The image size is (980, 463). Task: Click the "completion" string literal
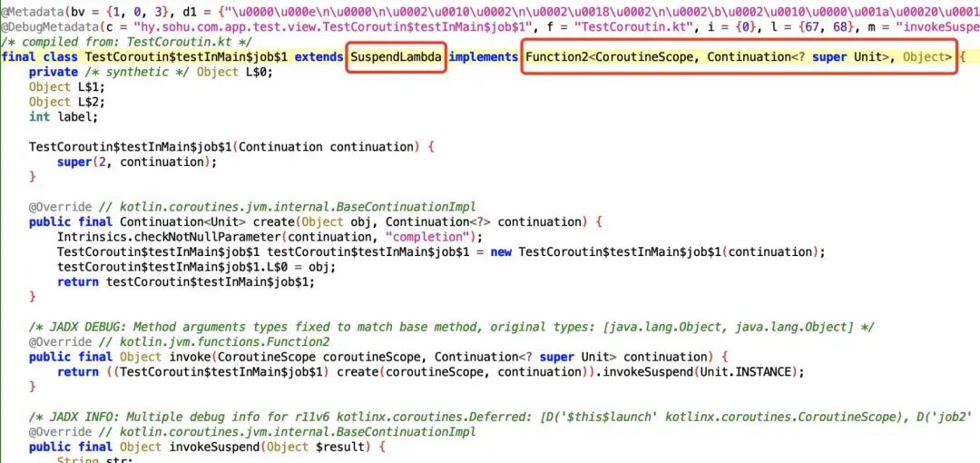[x=424, y=237]
